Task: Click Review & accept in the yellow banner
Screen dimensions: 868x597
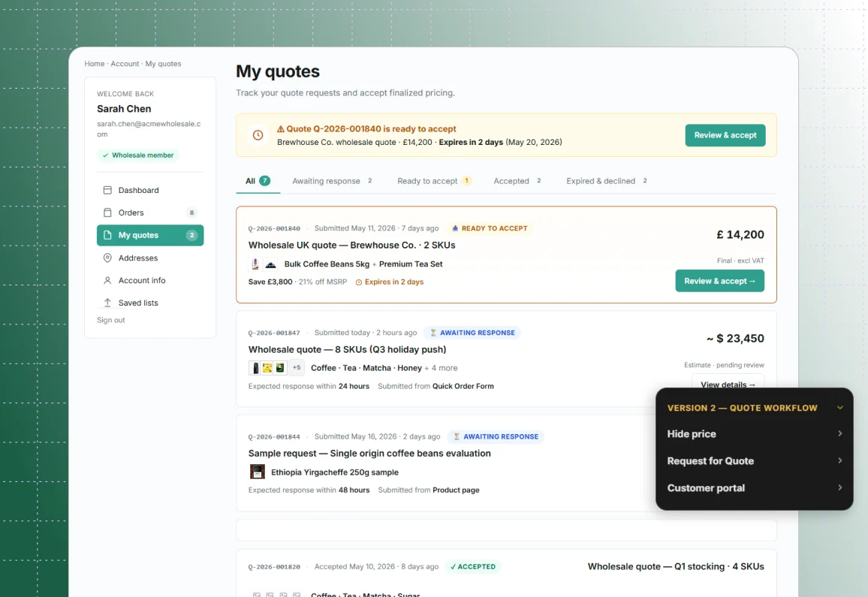Action: pyautogui.click(x=725, y=135)
